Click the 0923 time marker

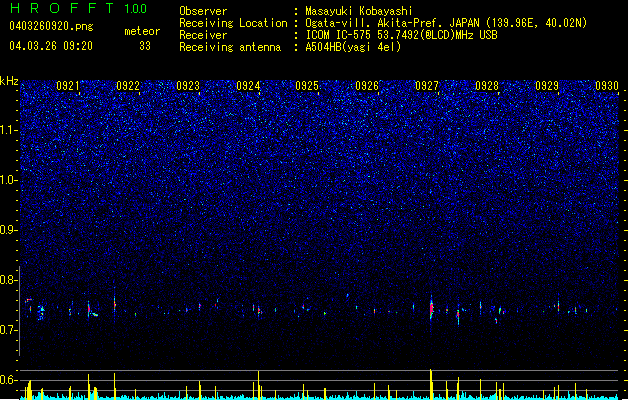coord(188,86)
